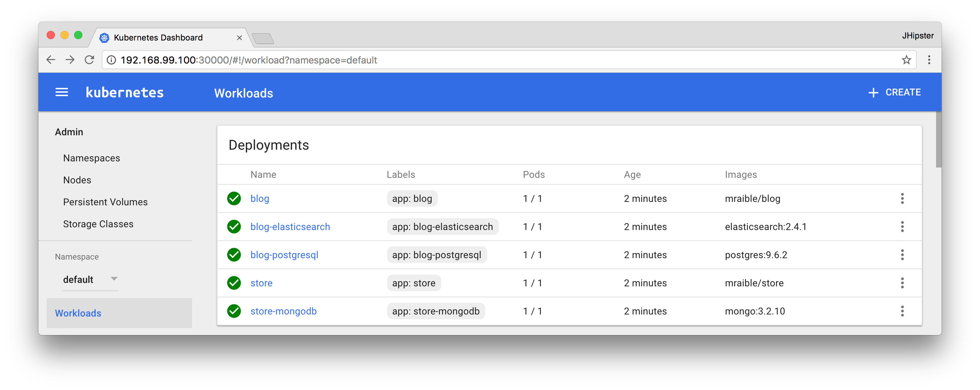
Task: Open the three-dot actions menu for blog-elasticsearch
Action: tap(902, 227)
